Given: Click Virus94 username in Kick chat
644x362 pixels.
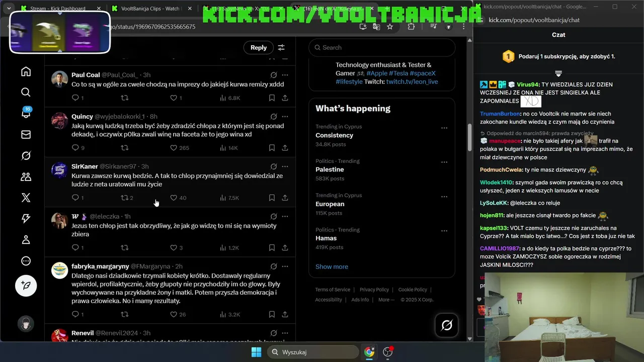Looking at the screenshot, I should [528, 84].
